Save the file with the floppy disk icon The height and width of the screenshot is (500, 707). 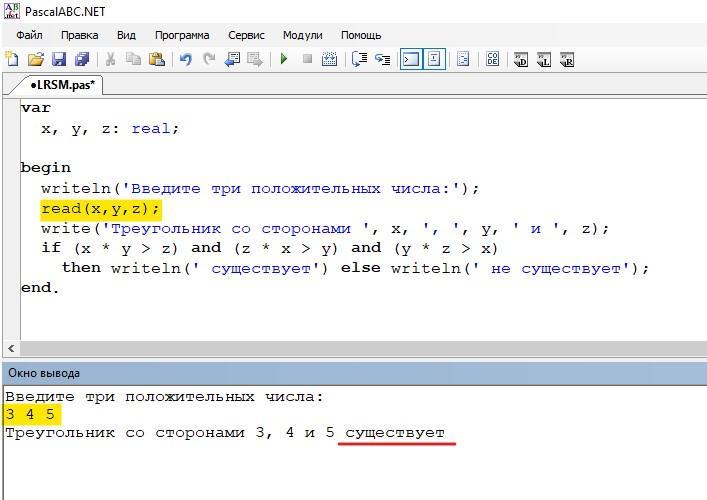[x=59, y=59]
